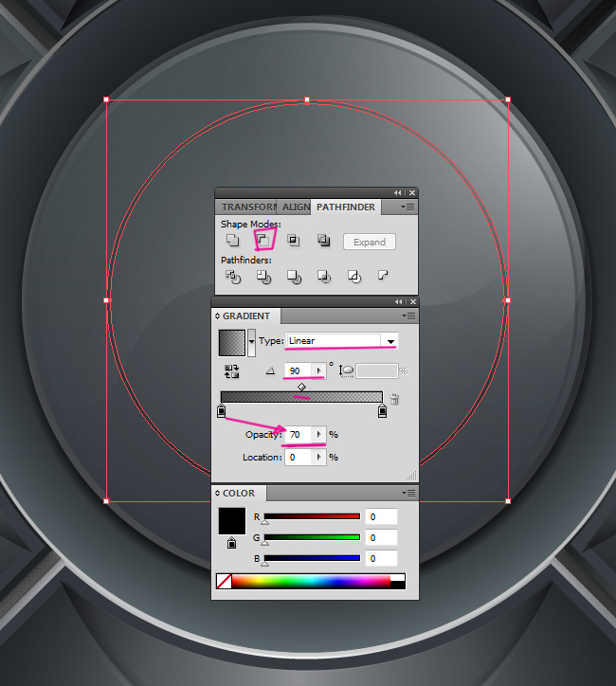Click the gradient midpoint diamond

coord(301,388)
